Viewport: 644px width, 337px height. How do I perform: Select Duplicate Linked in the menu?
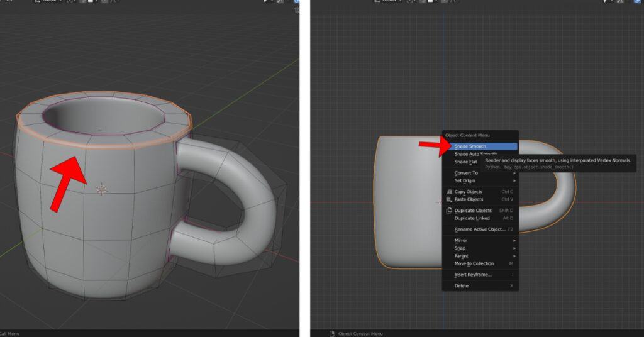[472, 218]
